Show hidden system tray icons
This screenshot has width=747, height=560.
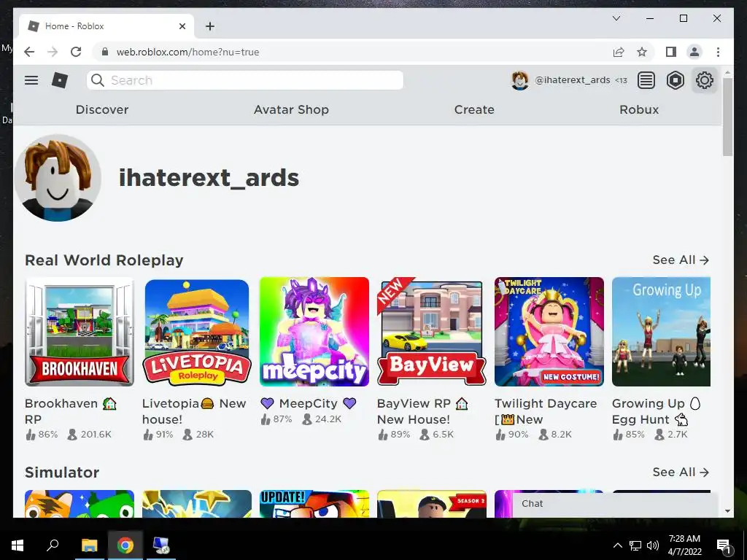coord(617,545)
